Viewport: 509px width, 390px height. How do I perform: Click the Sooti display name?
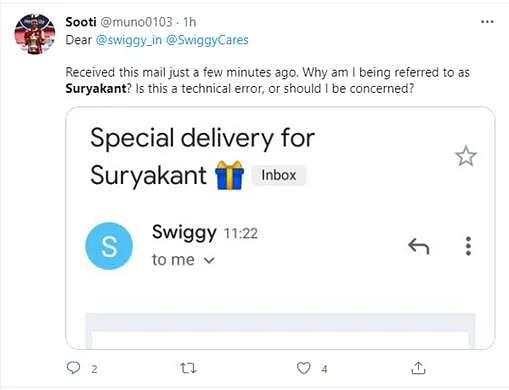[x=81, y=22]
